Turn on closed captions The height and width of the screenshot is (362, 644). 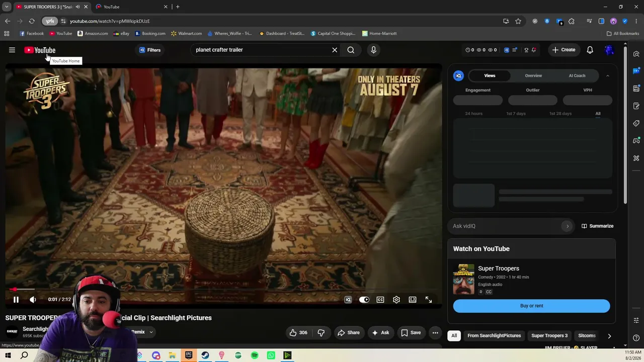pos(380,300)
